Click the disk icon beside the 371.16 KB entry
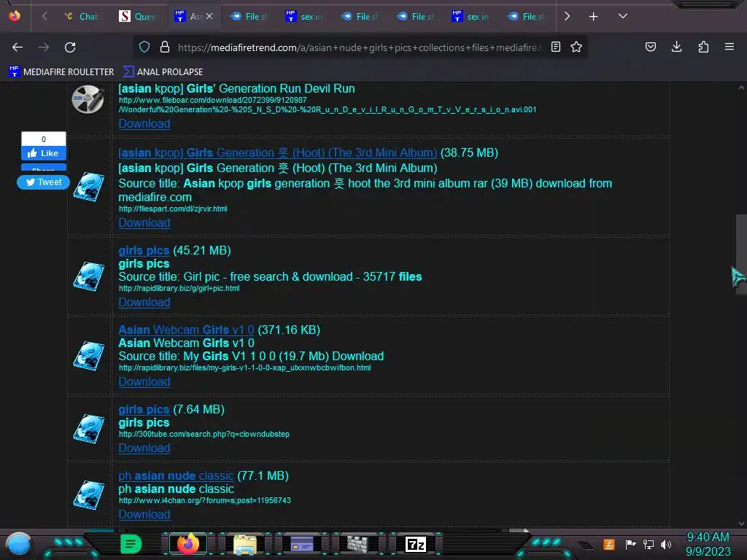 coord(88,356)
